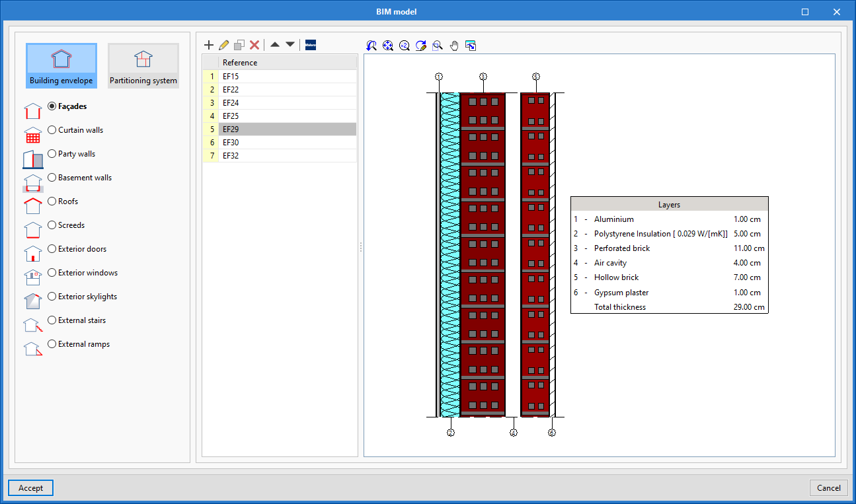Select the Basement walls radio button
Viewport: 856px width, 504px height.
52,177
